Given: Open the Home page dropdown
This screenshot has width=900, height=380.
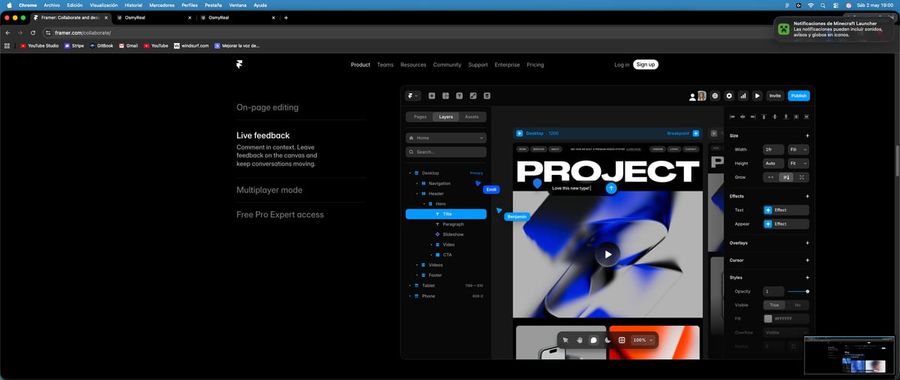Looking at the screenshot, I should coord(446,138).
